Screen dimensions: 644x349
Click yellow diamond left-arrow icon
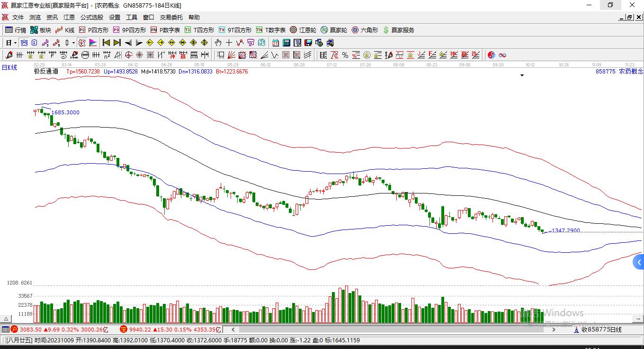click(x=150, y=43)
